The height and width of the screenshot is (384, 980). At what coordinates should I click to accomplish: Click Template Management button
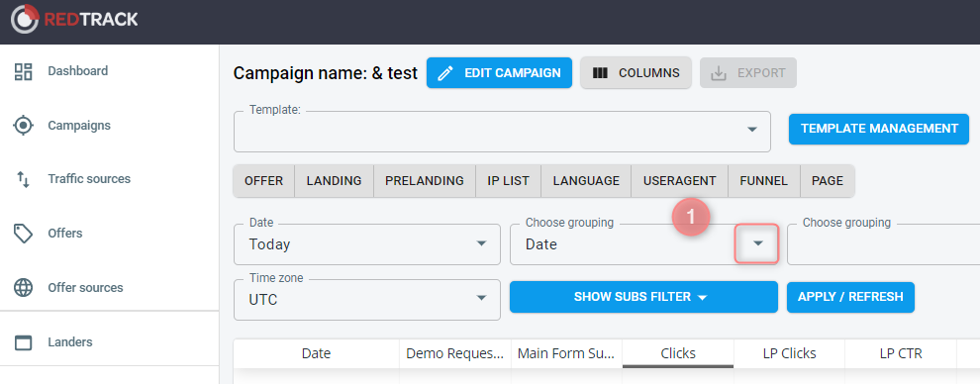[879, 129]
